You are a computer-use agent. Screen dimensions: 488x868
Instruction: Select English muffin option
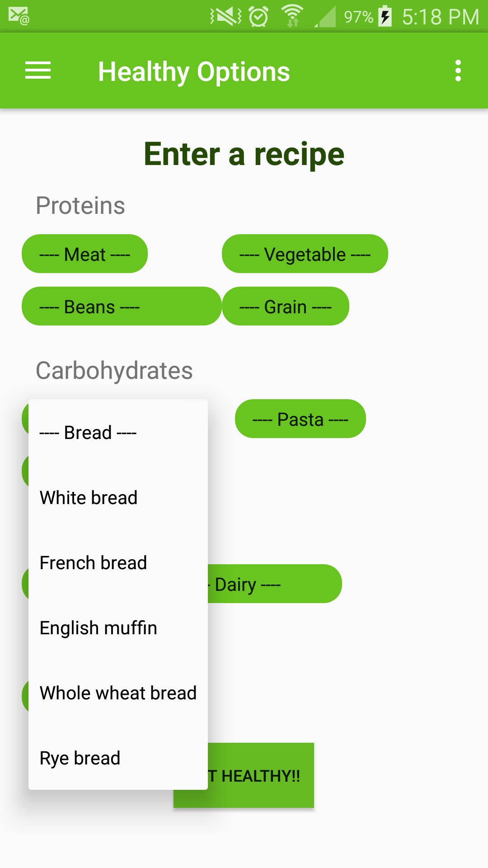(x=99, y=628)
